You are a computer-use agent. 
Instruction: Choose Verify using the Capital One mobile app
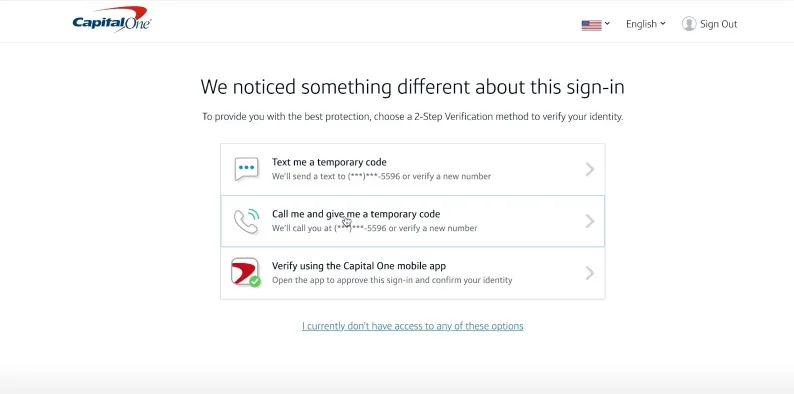[413, 273]
